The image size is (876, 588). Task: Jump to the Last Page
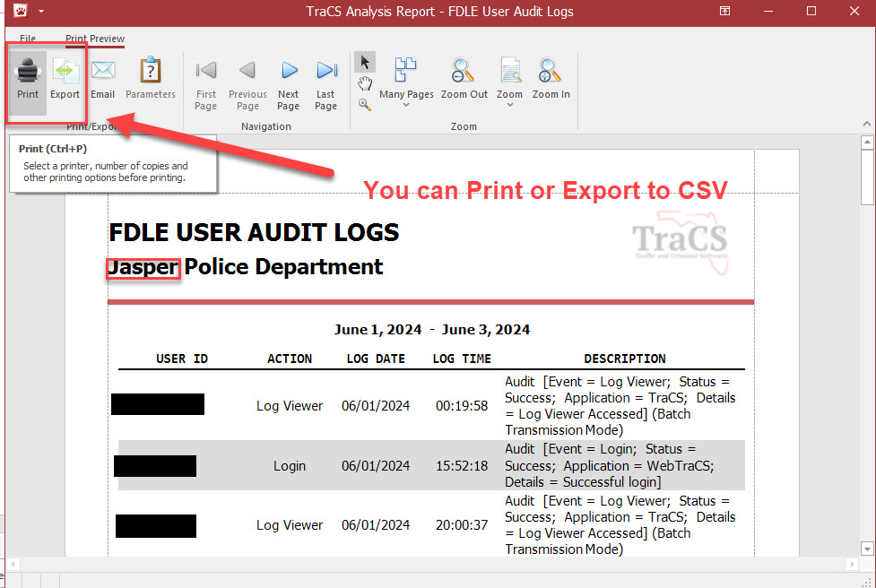(x=326, y=79)
